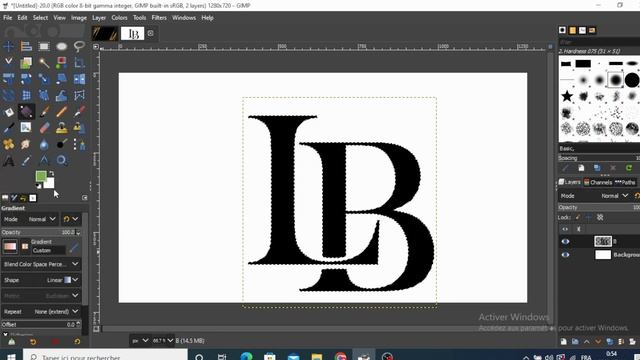Open the Select menu

click(40, 18)
